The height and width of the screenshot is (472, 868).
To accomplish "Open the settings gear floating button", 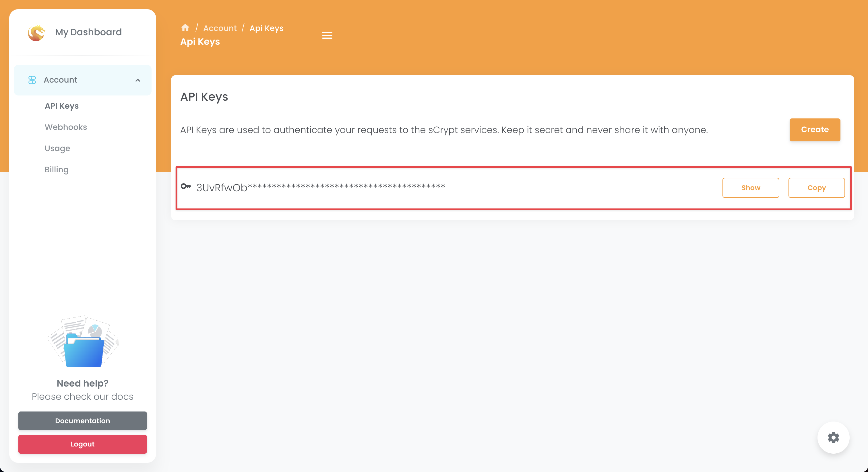I will click(x=833, y=437).
